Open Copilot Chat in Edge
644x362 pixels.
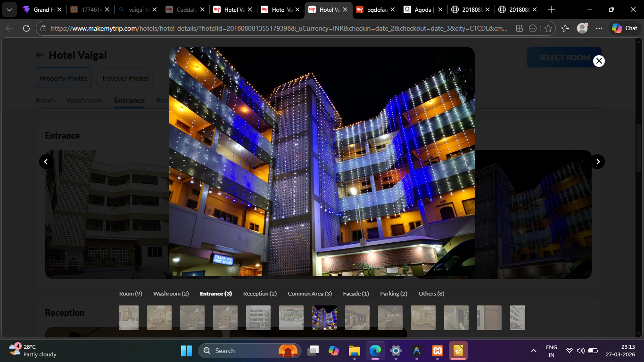coord(625,28)
